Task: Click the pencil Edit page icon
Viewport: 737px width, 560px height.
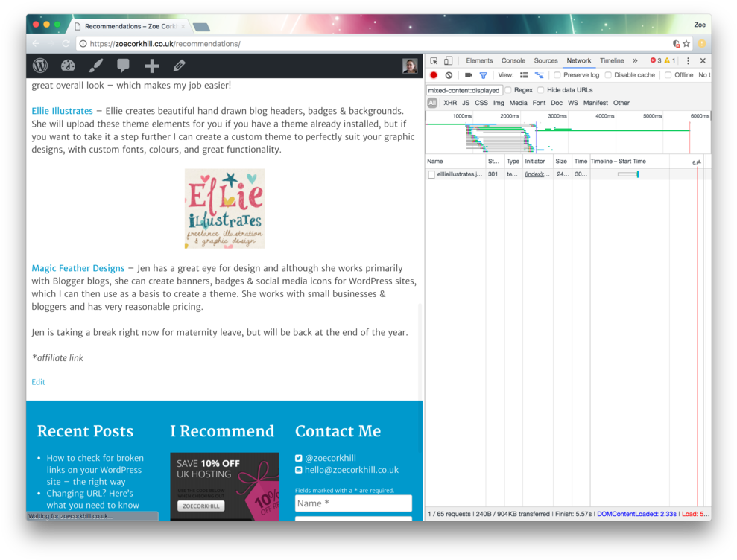Action: tap(179, 66)
